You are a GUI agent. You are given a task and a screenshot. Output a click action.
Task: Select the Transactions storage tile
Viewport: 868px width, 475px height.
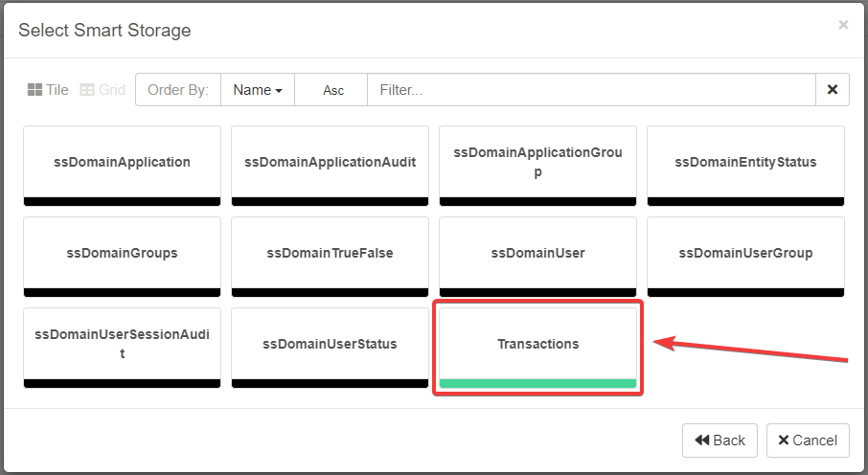click(538, 345)
